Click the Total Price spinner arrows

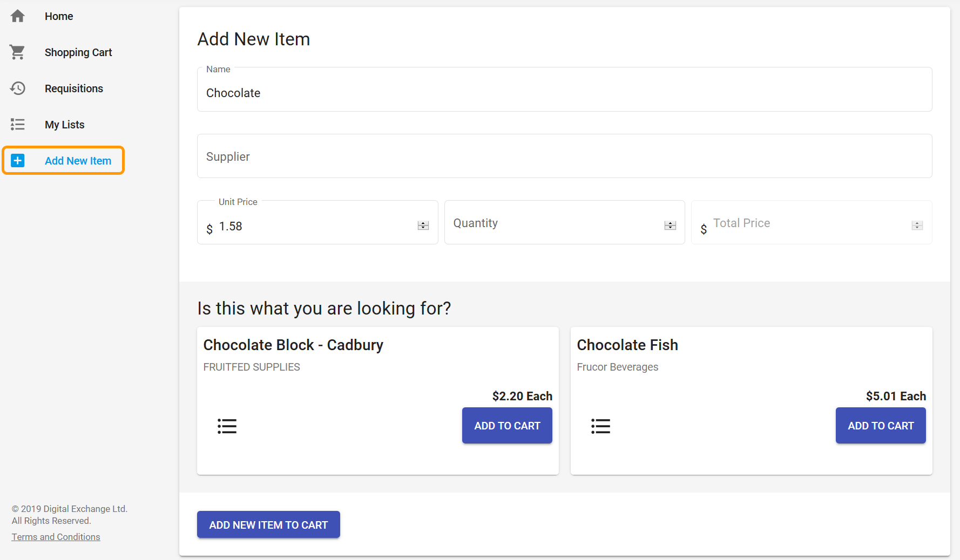[917, 226]
